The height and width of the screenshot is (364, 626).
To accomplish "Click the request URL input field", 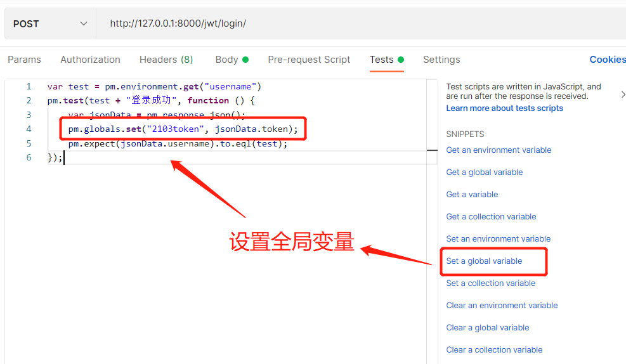I will (361, 23).
